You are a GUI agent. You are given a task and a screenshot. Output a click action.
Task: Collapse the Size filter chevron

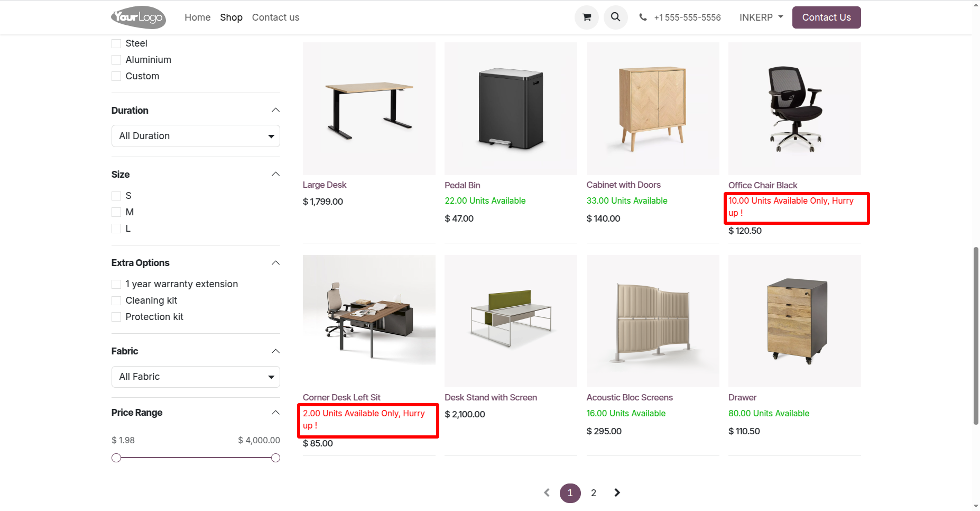(x=275, y=174)
